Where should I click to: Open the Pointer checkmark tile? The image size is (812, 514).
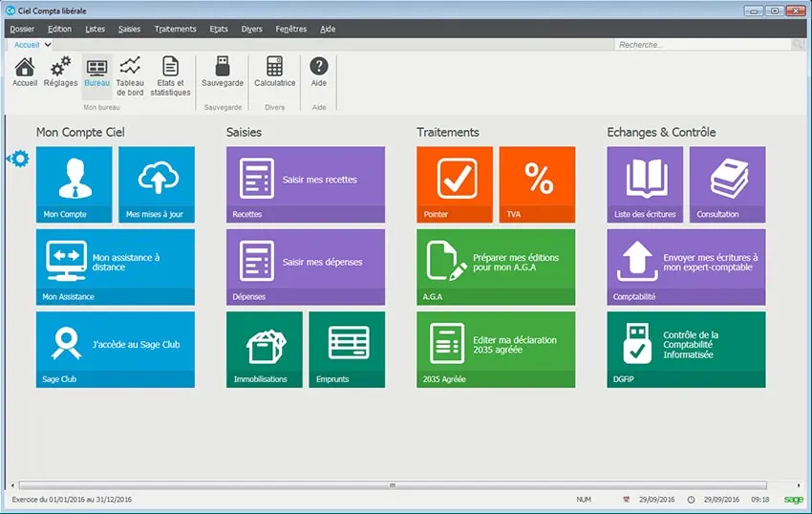coord(455,184)
